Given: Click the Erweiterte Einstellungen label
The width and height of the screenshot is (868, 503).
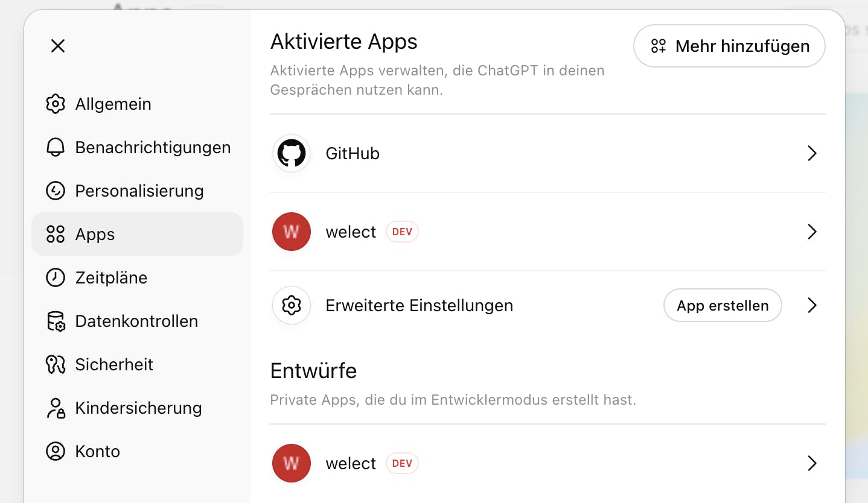Looking at the screenshot, I should (420, 305).
